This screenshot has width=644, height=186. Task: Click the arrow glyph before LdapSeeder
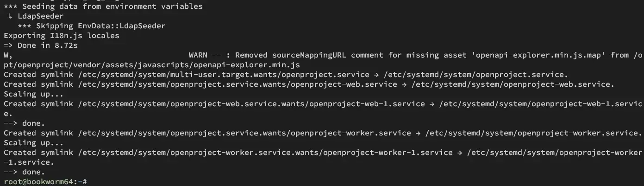click(x=11, y=16)
